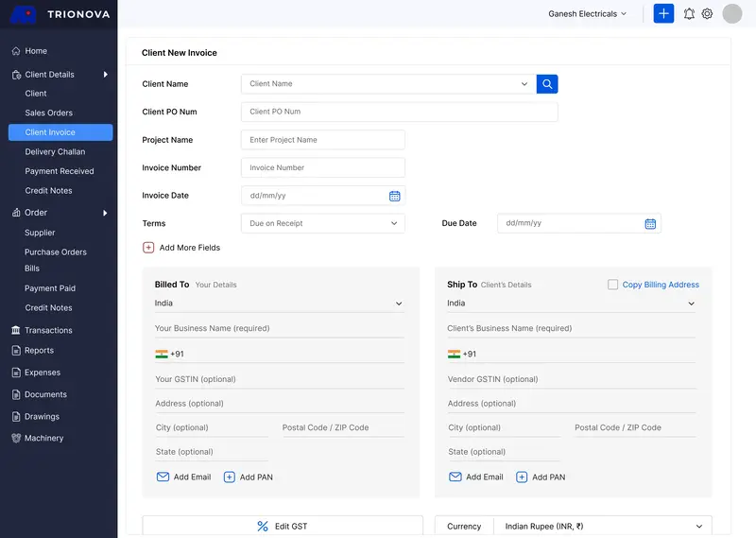Click the user avatar circle
Viewport: 756px width, 538px height.
(x=732, y=13)
